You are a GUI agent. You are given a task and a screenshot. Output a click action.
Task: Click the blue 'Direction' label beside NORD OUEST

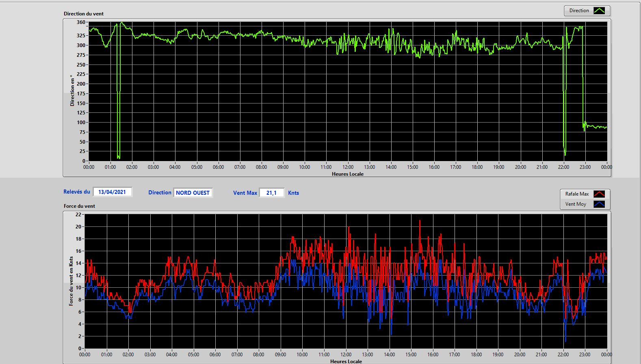tap(160, 192)
